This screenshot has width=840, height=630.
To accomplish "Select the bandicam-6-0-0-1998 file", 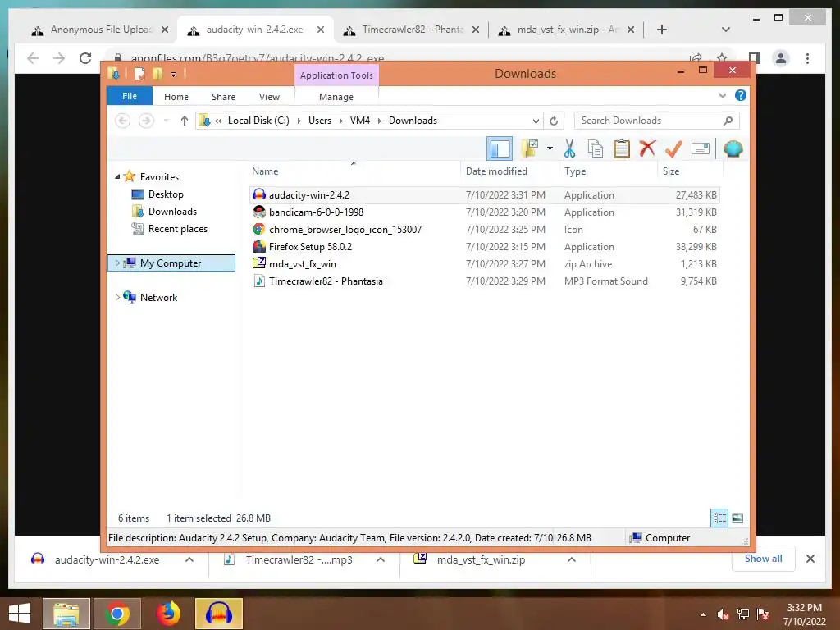I will [484, 212].
